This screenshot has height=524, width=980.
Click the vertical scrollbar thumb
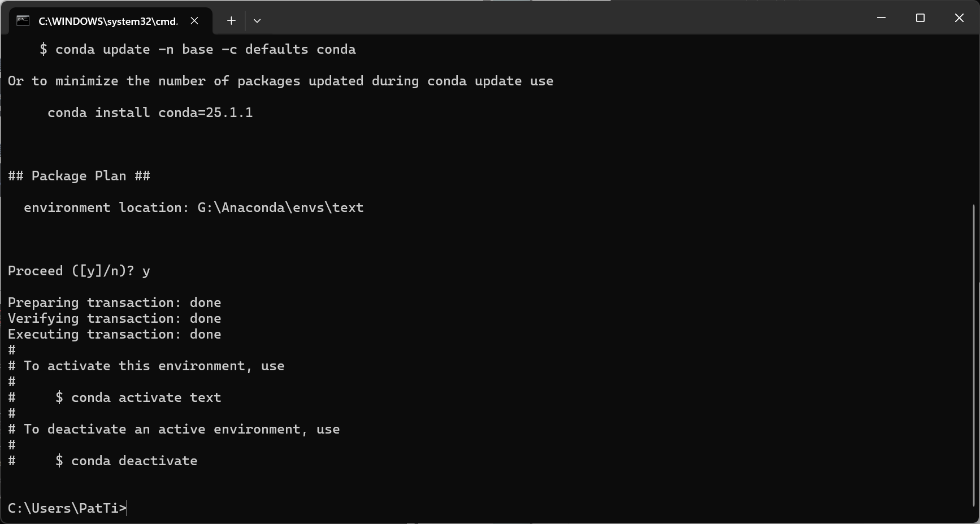(974, 355)
